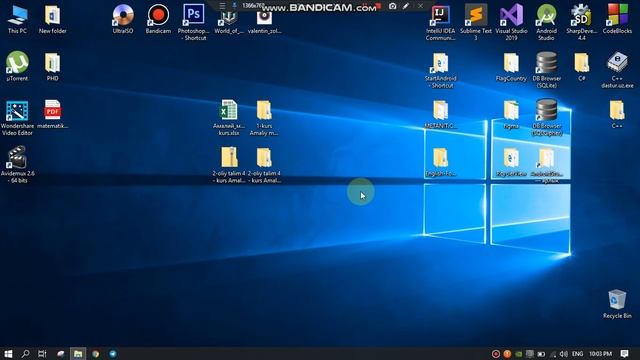Image resolution: width=640 pixels, height=360 pixels.
Task: Select the Avidemux 2.6 64 bits shortcut
Action: [17, 165]
